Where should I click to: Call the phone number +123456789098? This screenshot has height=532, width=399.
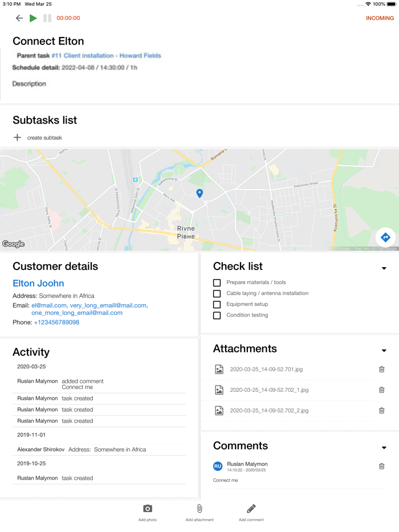tap(57, 322)
